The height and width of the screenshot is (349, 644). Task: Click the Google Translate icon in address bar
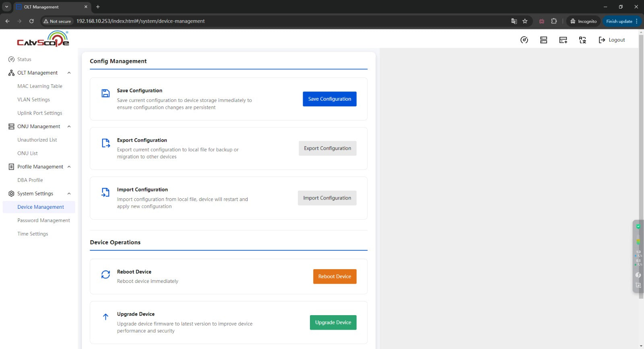(514, 21)
